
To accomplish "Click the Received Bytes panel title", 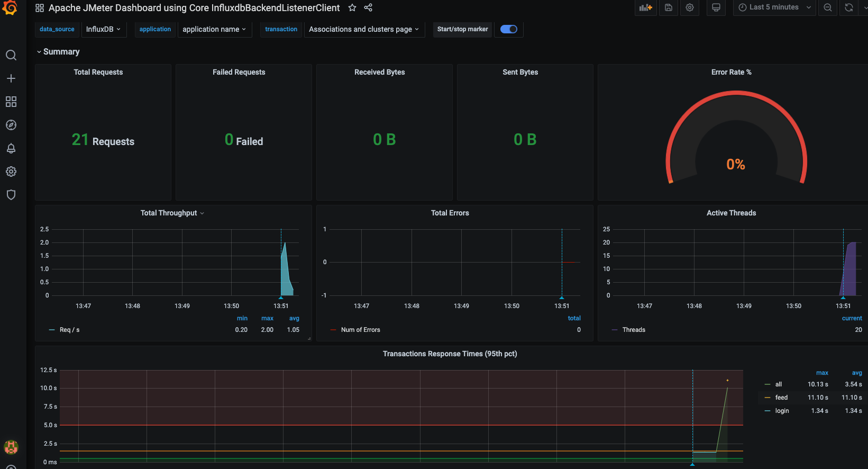I will [x=380, y=72].
